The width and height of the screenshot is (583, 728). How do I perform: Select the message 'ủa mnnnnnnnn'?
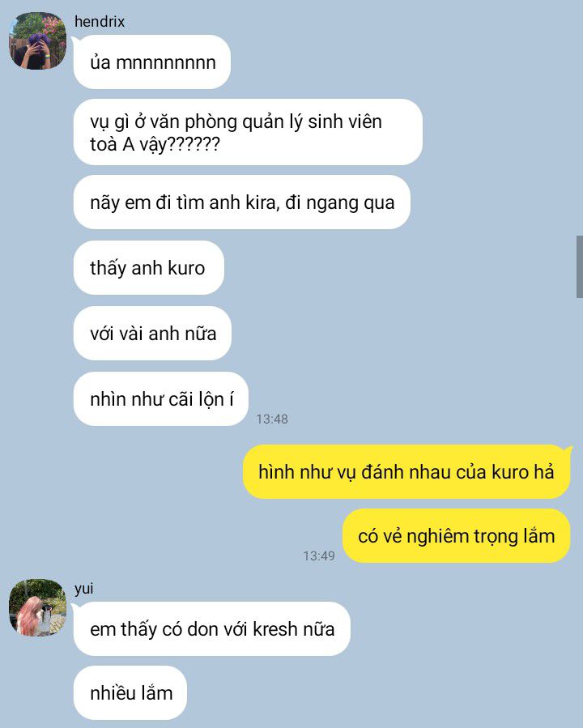[x=152, y=62]
